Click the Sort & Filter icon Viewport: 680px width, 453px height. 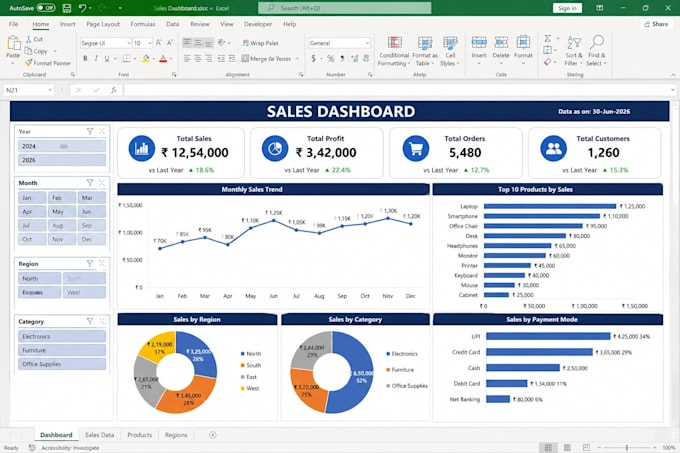pyautogui.click(x=574, y=43)
